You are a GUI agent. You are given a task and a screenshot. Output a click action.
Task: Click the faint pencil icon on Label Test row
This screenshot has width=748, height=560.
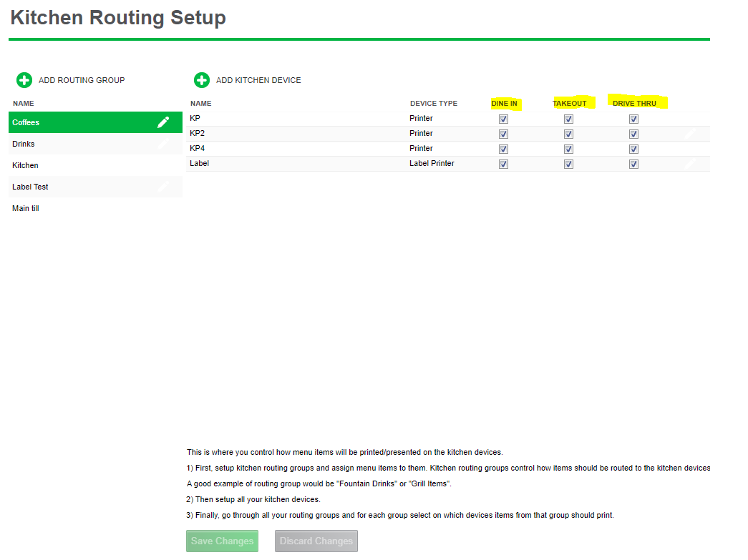point(163,187)
